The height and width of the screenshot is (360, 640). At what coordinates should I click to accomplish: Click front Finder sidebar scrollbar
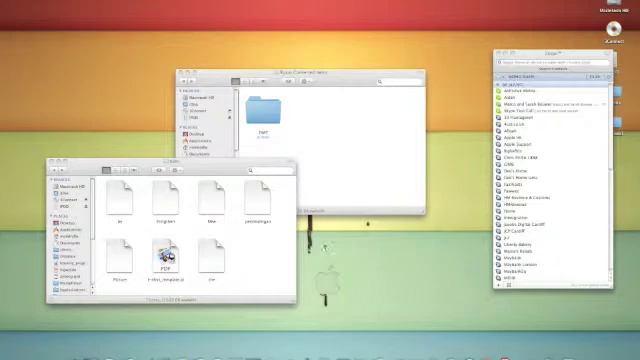pyautogui.click(x=93, y=208)
